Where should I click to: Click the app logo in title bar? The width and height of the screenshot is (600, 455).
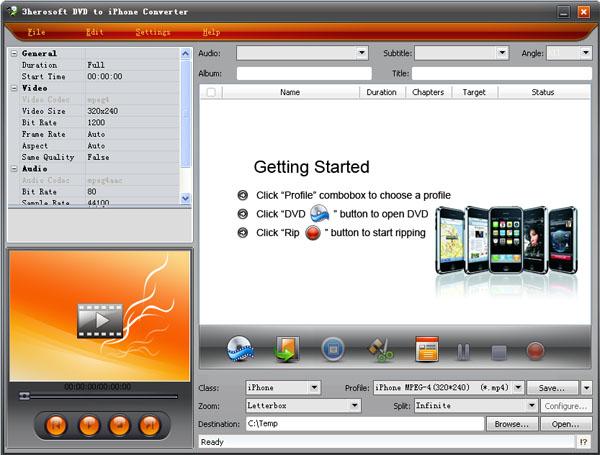[x=13, y=11]
